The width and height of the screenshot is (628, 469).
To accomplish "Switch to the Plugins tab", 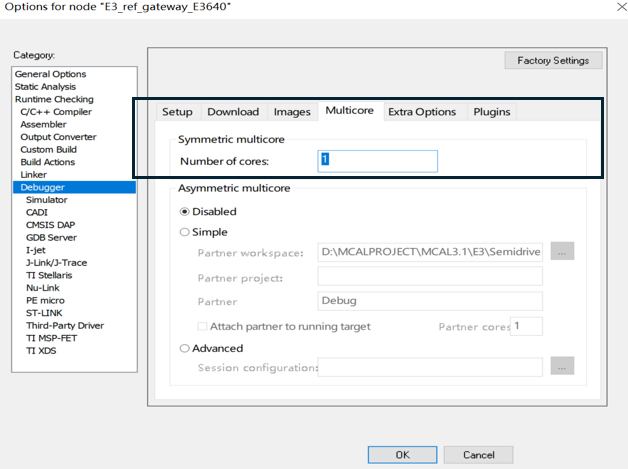I will 491,112.
